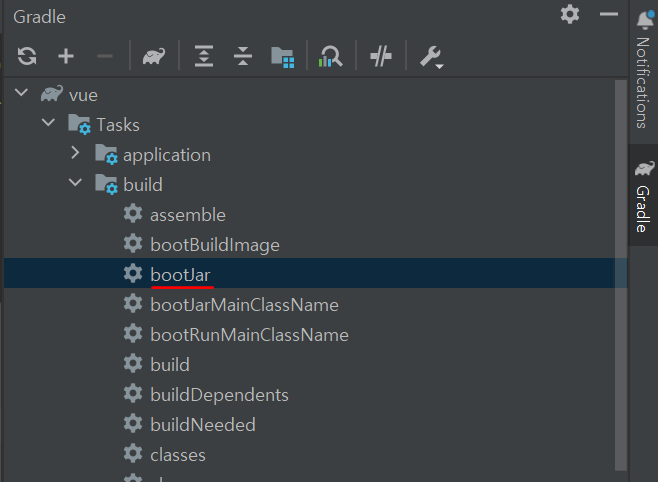Collapse the Tasks folder
Viewport: 658px width, 482px height.
[x=48, y=122]
